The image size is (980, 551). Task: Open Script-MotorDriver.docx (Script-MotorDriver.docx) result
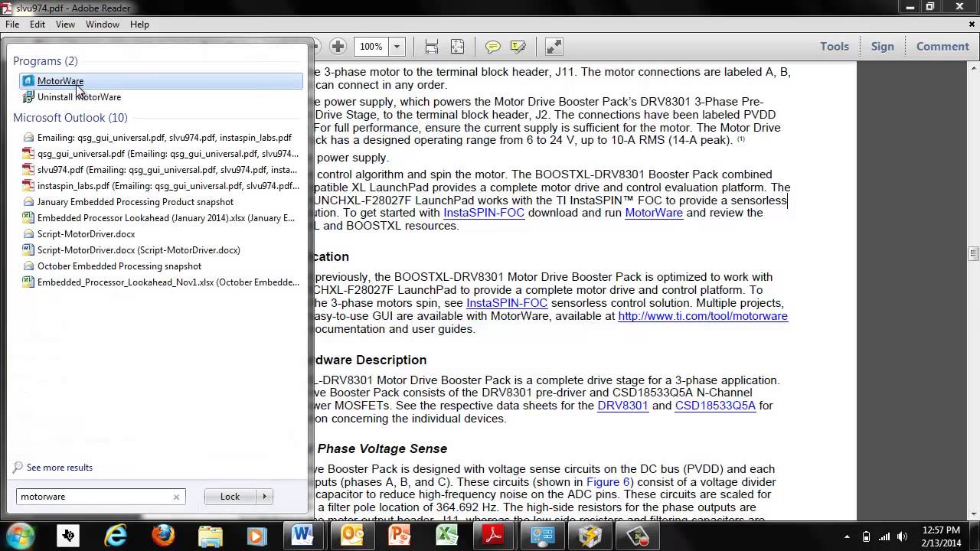click(x=161, y=250)
